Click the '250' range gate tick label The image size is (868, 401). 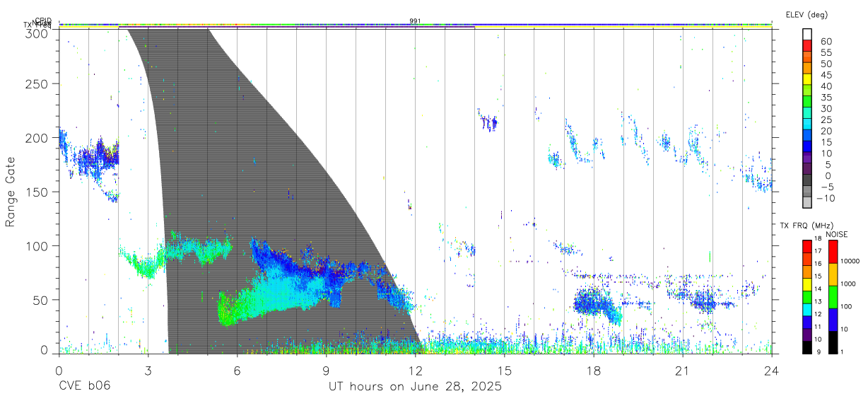tap(38, 83)
